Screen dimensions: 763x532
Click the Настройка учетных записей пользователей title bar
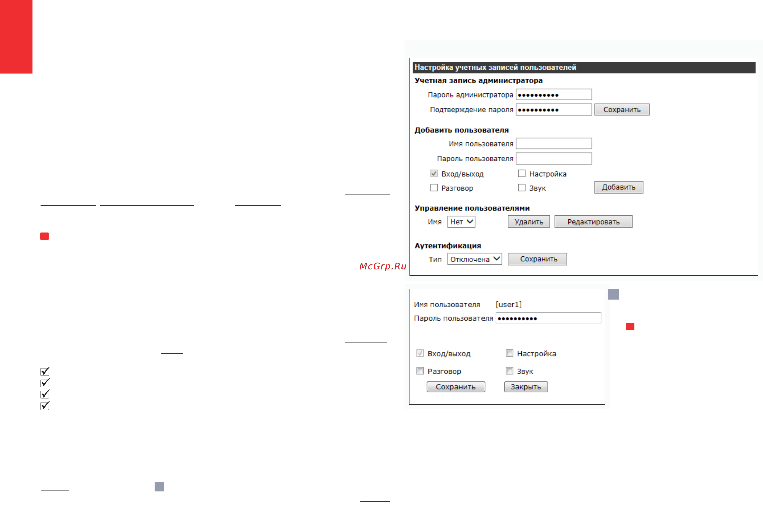584,68
